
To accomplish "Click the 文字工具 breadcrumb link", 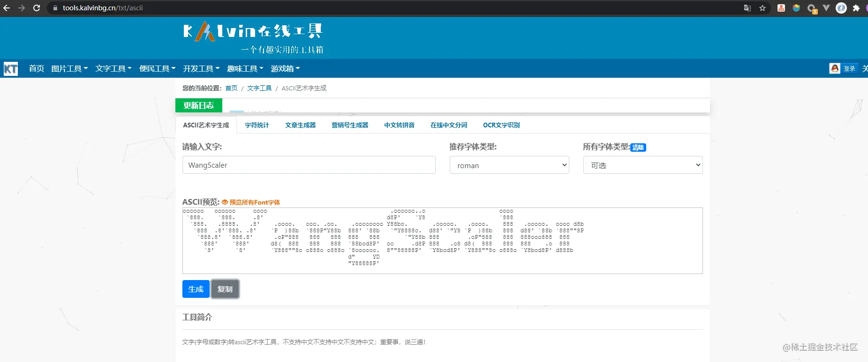I will point(259,88).
